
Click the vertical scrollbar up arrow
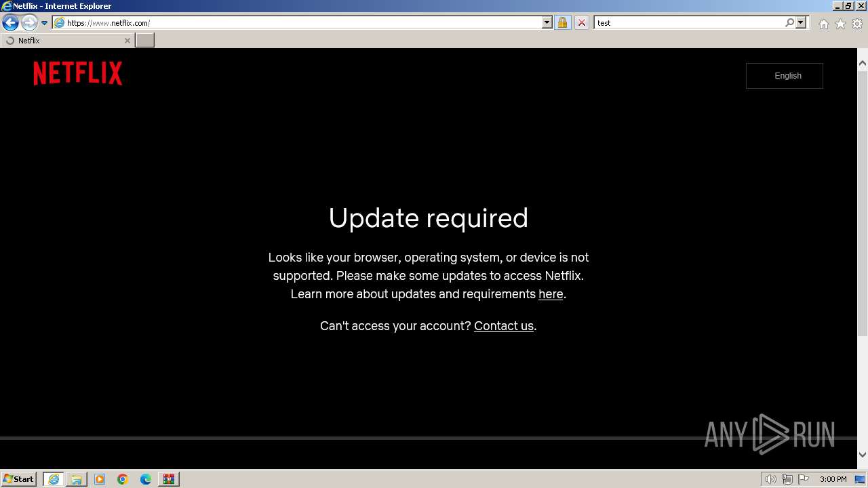(863, 64)
